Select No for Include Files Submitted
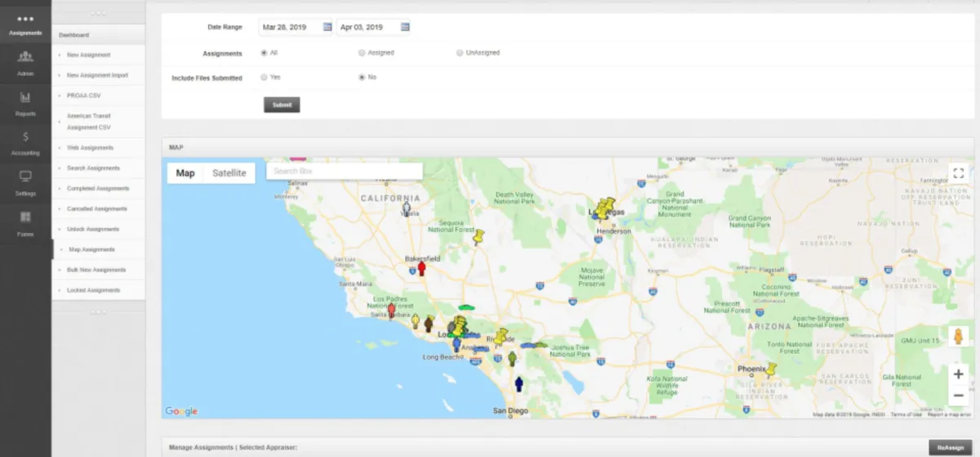Image resolution: width=980 pixels, height=457 pixels. pos(362,77)
